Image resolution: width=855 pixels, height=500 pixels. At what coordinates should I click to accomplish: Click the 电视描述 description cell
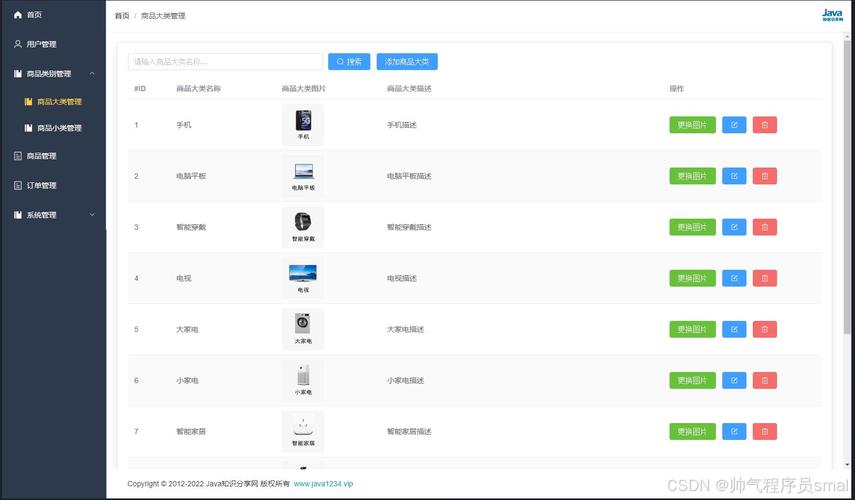[402, 278]
